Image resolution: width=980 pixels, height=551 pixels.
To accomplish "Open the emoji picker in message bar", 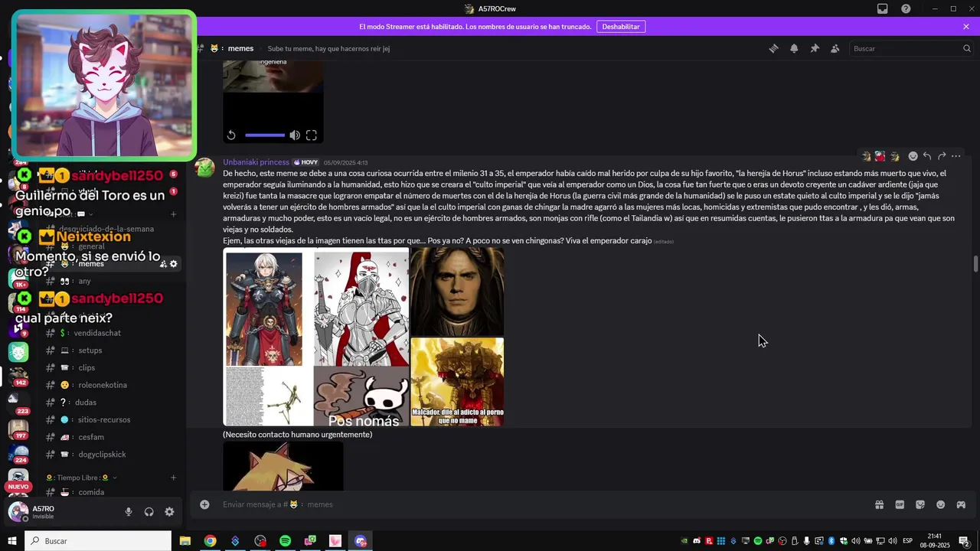I will (x=940, y=504).
